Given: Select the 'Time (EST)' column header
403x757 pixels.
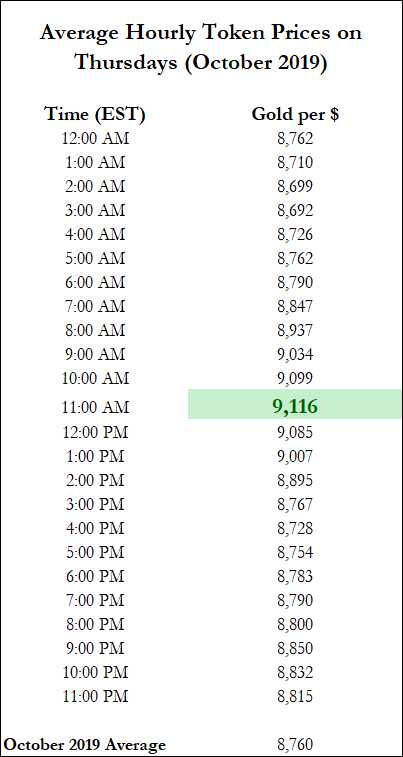Looking at the screenshot, I should tap(95, 114).
